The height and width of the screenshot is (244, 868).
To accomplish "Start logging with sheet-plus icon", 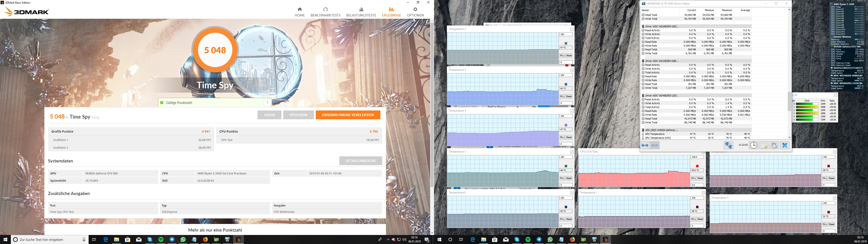I will pyautogui.click(x=764, y=145).
